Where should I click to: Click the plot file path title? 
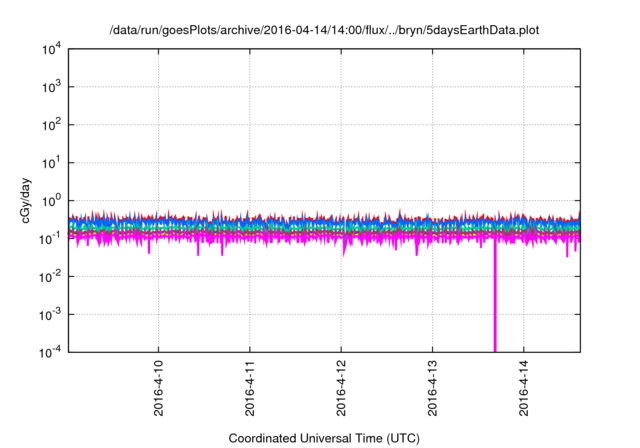pyautogui.click(x=324, y=30)
